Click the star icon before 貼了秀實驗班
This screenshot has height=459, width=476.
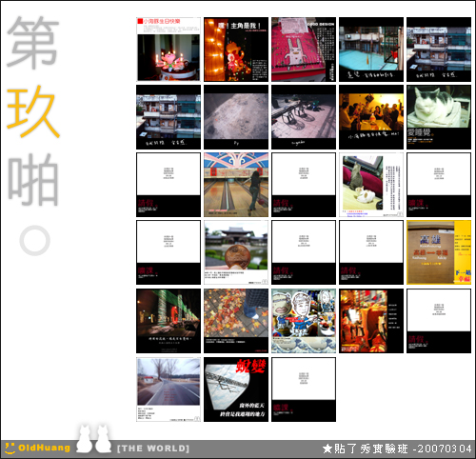(327, 449)
